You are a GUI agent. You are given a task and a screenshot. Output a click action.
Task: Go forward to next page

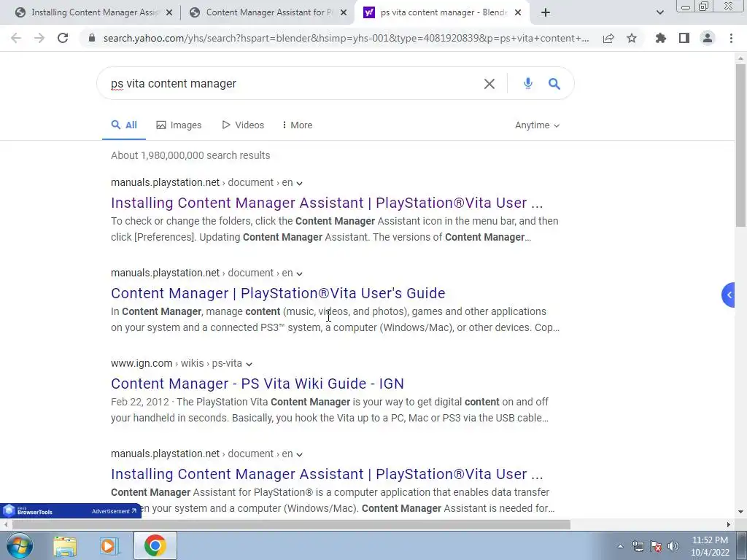click(x=39, y=38)
